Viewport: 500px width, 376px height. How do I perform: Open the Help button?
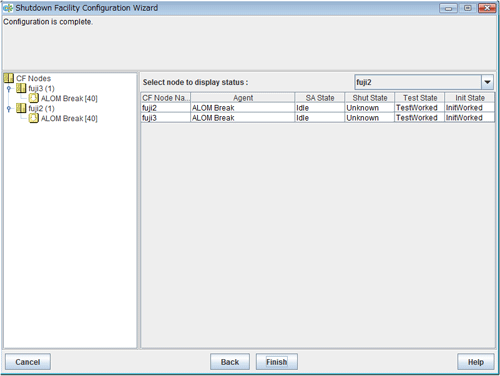476,362
